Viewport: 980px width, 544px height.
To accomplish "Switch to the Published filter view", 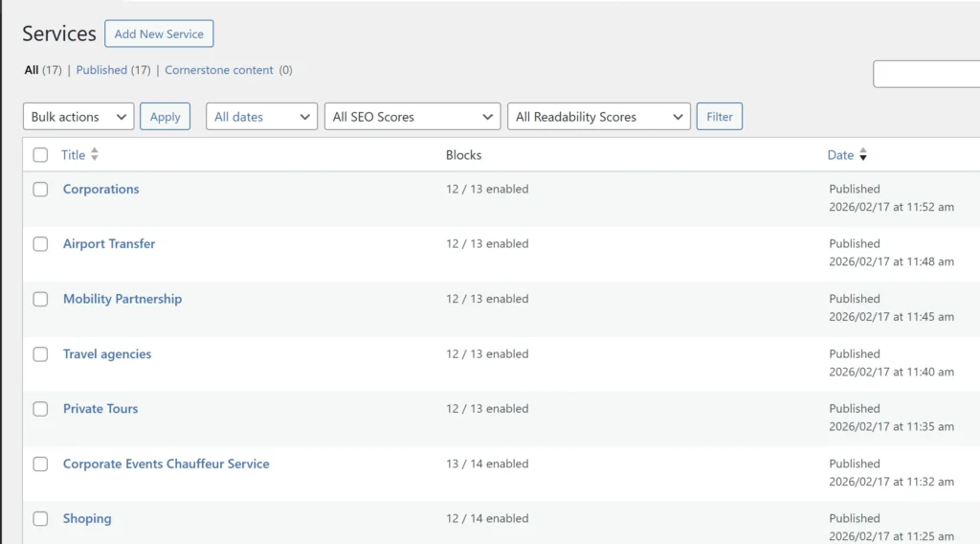I will (x=101, y=70).
